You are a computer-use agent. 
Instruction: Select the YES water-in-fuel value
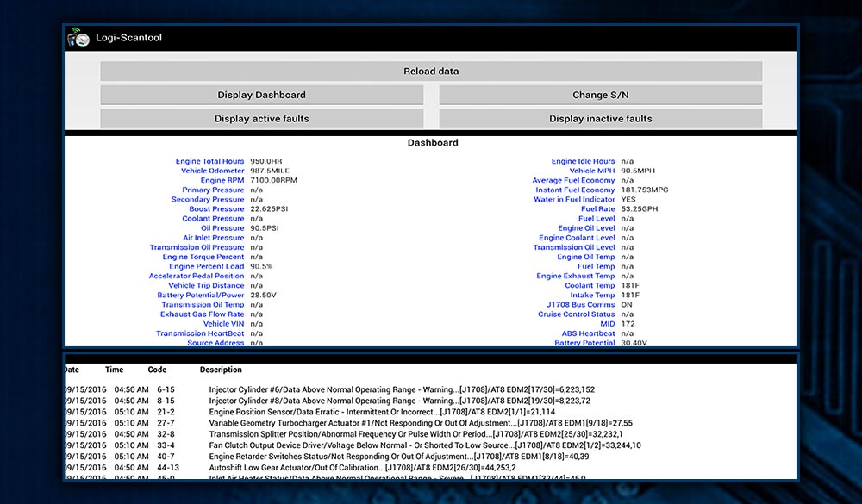(x=628, y=200)
